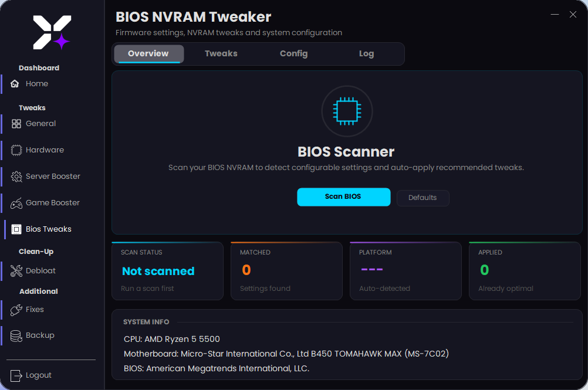This screenshot has height=390, width=588.
Task: Click the CPU chip icon above BIOS Scanner
Action: 347,111
